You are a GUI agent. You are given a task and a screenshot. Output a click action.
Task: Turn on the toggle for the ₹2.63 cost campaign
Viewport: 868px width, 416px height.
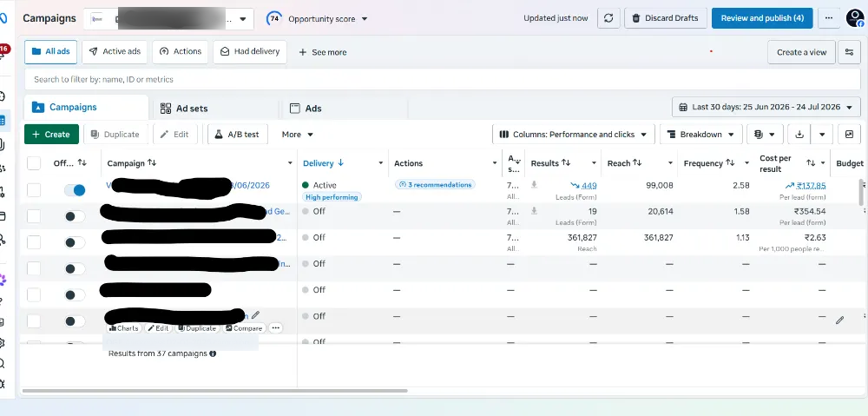[x=75, y=242]
